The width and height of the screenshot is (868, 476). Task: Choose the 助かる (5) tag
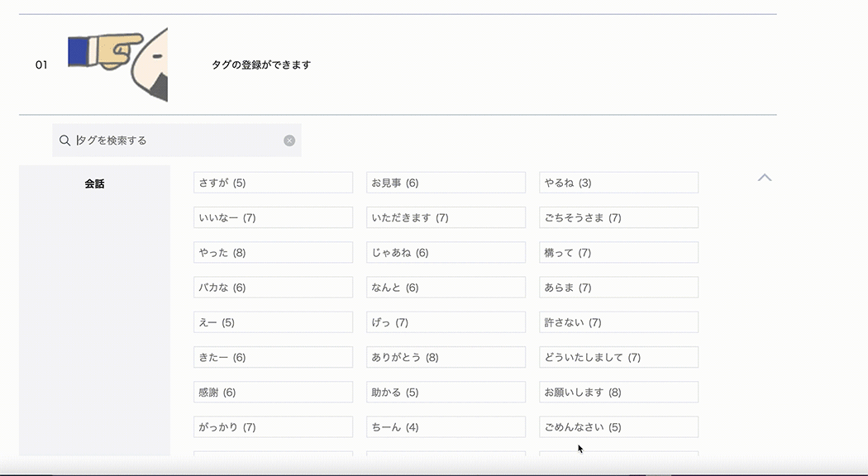coord(446,392)
